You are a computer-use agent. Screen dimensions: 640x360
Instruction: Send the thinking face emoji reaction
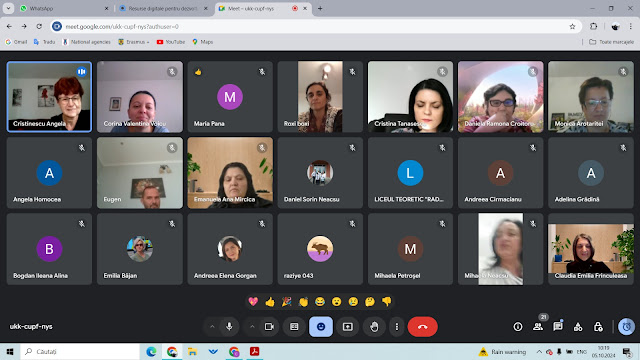click(370, 302)
